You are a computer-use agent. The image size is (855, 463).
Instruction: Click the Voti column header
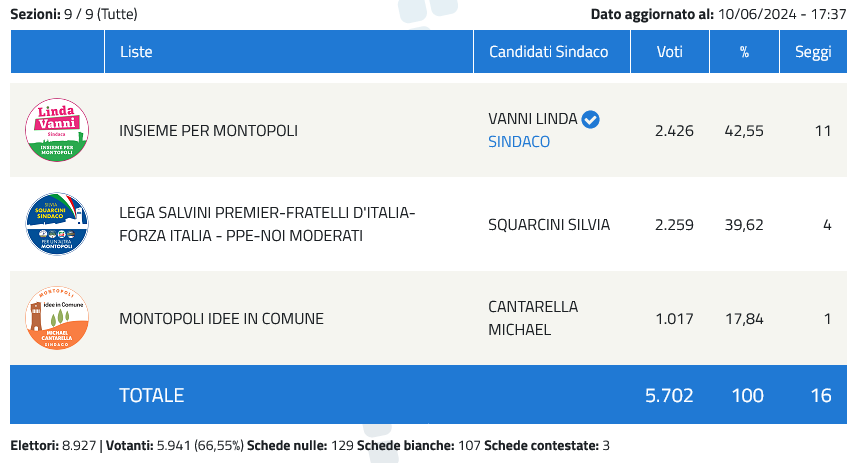tap(670, 52)
